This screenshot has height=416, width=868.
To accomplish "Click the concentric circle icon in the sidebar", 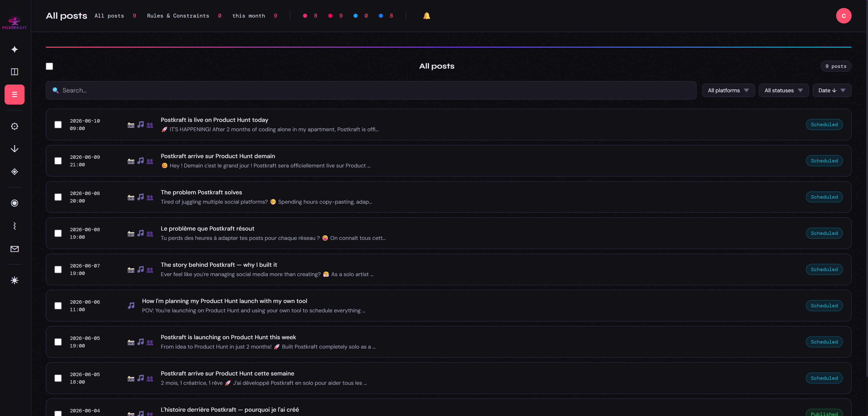I will 15,203.
